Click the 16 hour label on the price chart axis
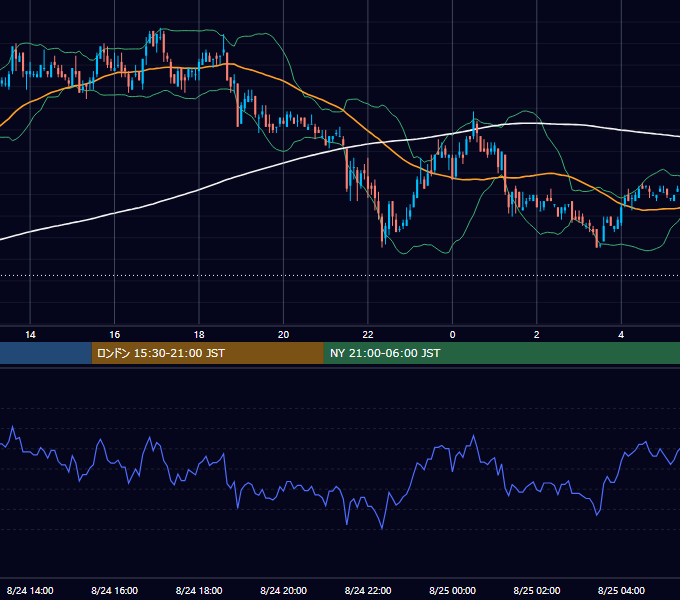The image size is (680, 600). [114, 335]
